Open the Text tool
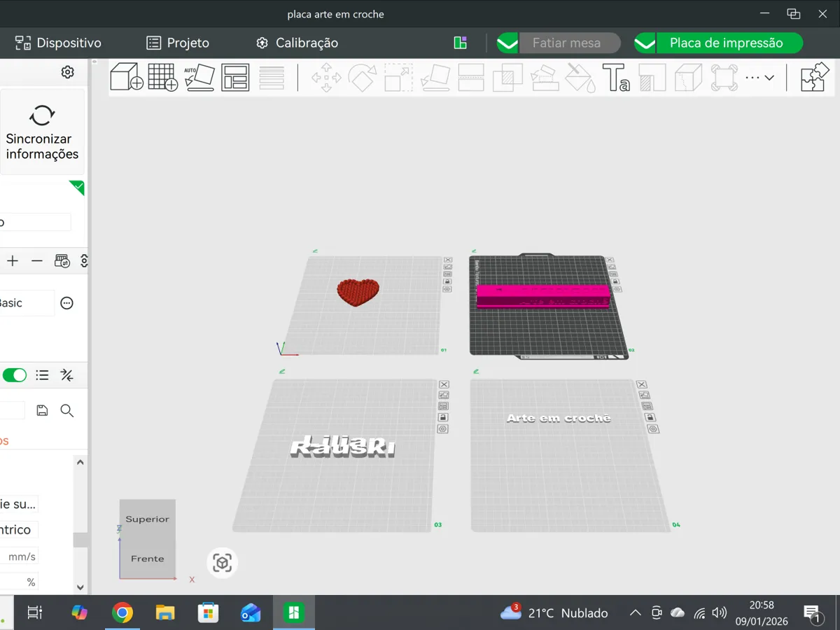Image resolution: width=840 pixels, height=630 pixels. (x=617, y=77)
